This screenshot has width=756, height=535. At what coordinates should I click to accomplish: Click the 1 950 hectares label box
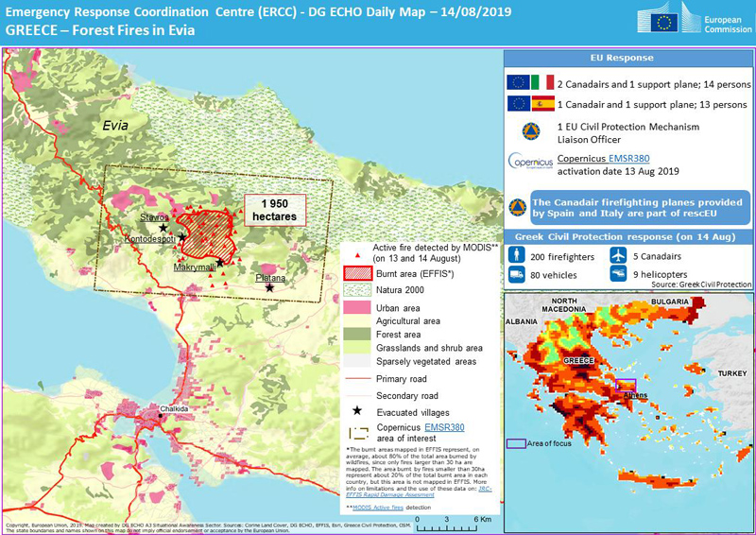point(274,210)
